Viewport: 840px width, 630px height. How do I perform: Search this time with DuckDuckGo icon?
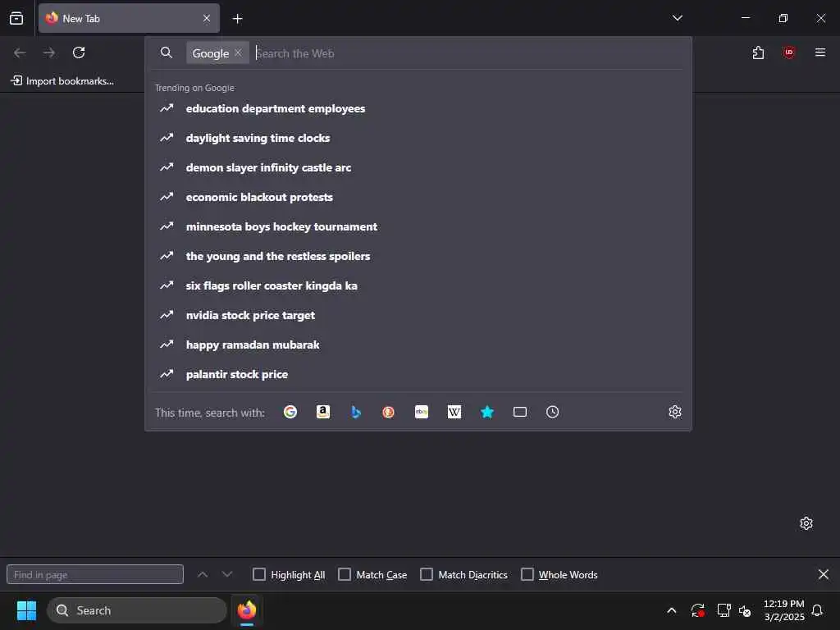pos(388,412)
